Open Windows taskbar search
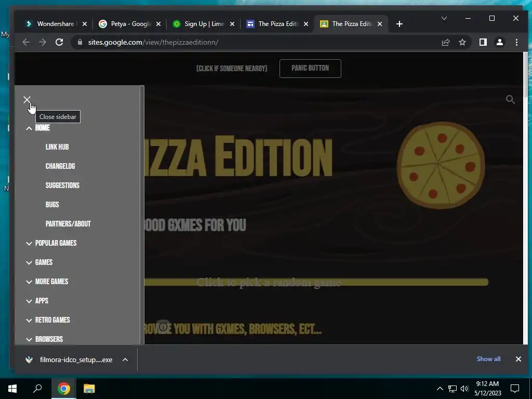Screen dimensions: 532x399 tap(37, 389)
